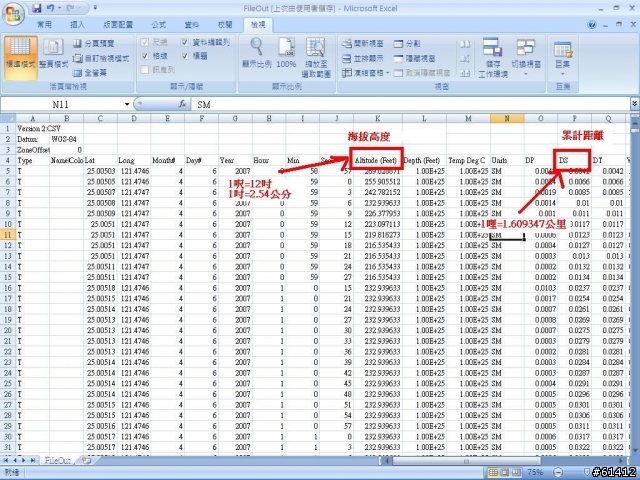The width and height of the screenshot is (640, 480).
Task: Open the Name Box dropdown arrow
Action: tap(127, 104)
